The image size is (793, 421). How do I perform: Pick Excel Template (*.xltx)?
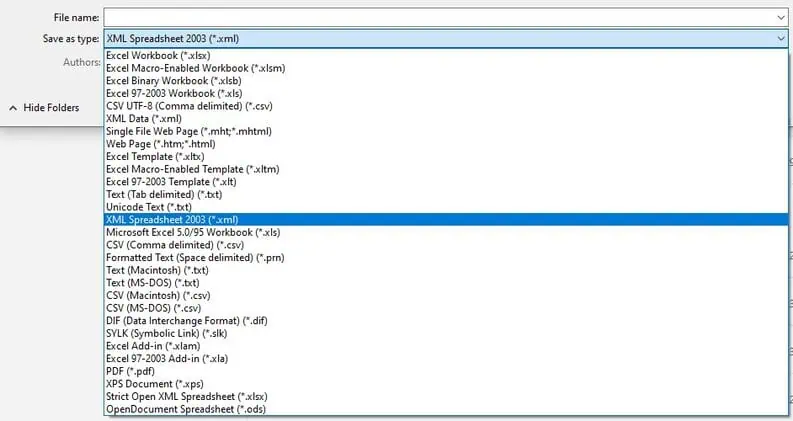446,157
